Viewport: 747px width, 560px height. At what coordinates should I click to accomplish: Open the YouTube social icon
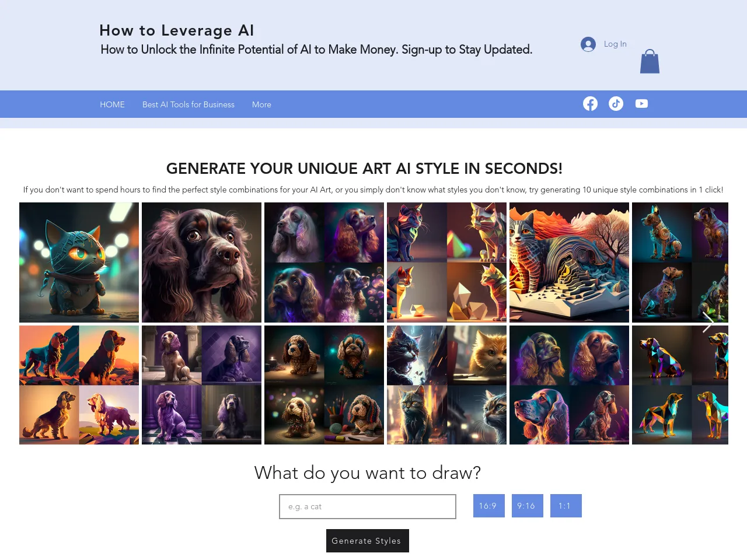[x=641, y=104]
